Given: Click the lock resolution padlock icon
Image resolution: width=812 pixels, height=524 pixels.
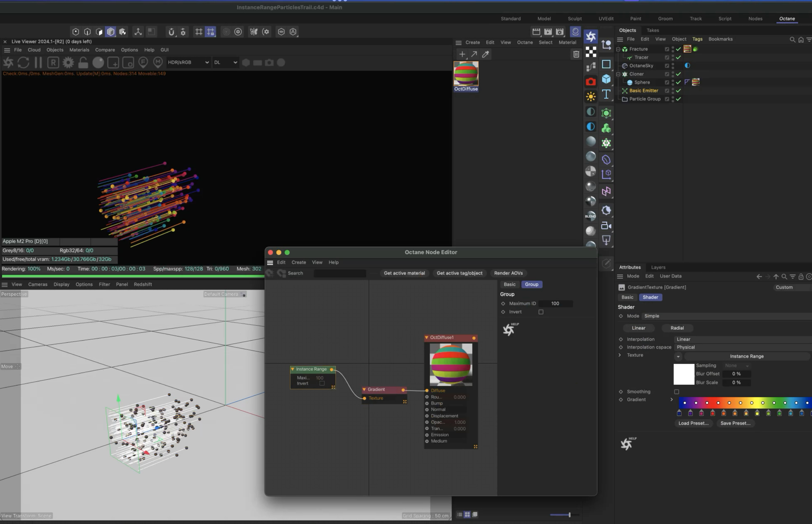Looking at the screenshot, I should click(x=83, y=63).
